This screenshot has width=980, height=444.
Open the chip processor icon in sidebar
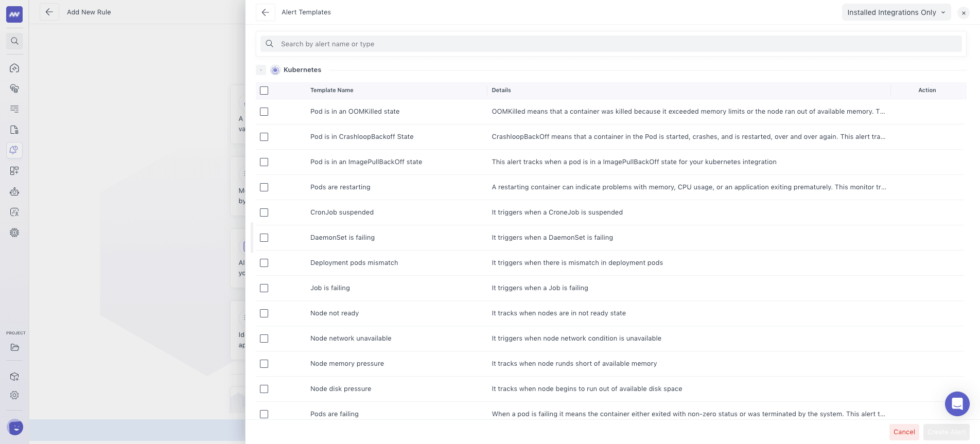tap(14, 233)
